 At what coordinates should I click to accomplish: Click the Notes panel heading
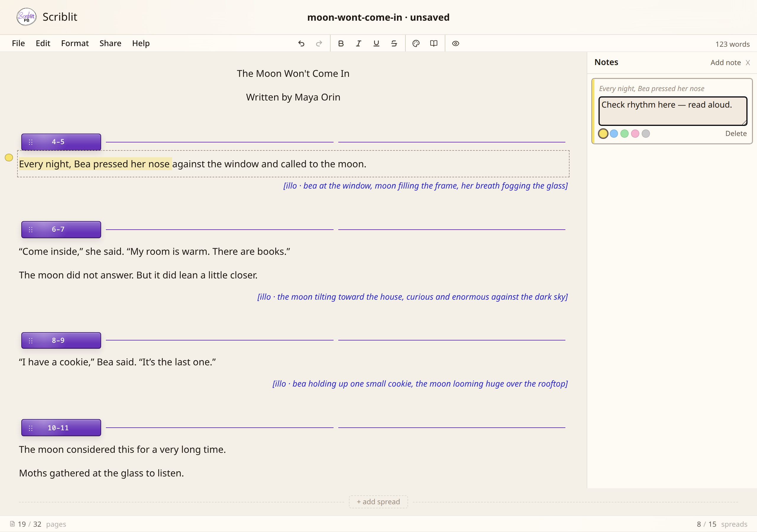(606, 62)
